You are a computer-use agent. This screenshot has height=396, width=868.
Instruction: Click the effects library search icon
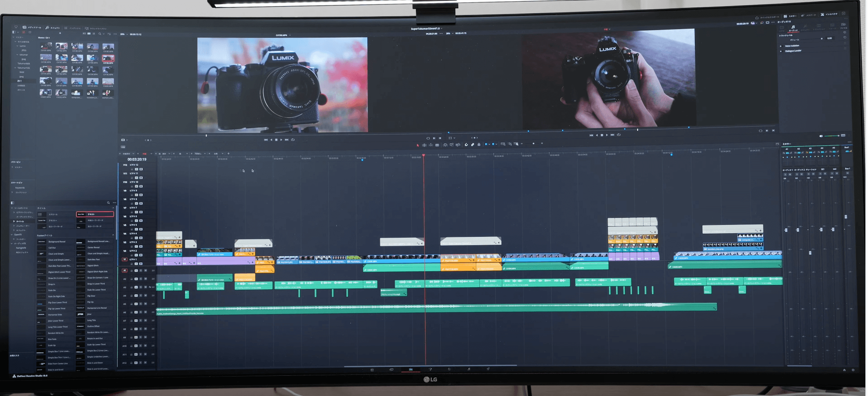point(108,203)
